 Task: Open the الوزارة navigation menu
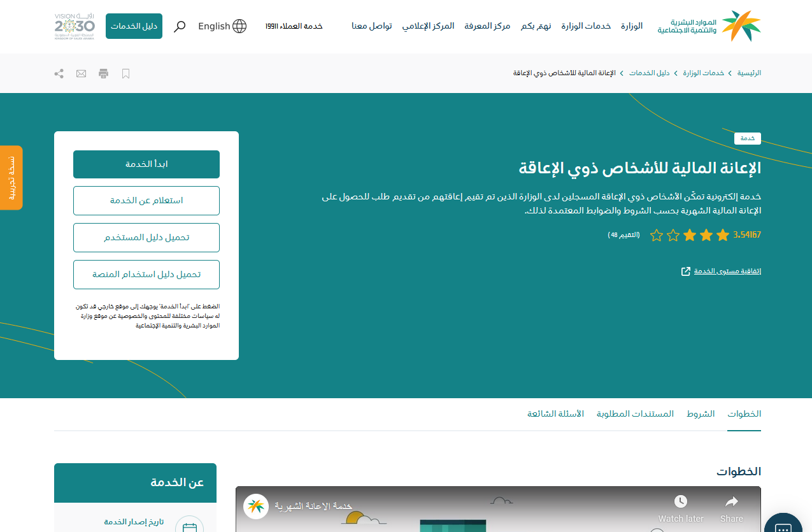click(632, 26)
